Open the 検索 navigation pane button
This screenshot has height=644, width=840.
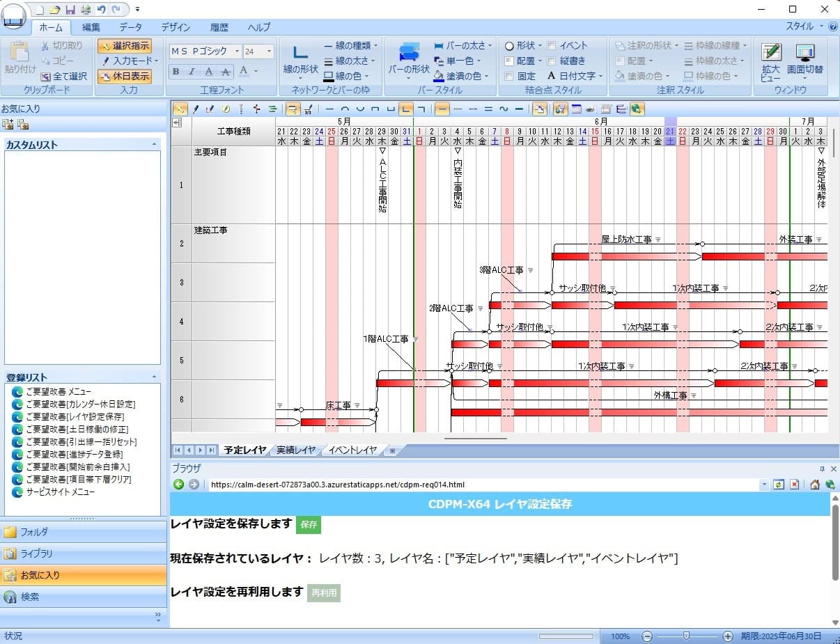click(84, 597)
